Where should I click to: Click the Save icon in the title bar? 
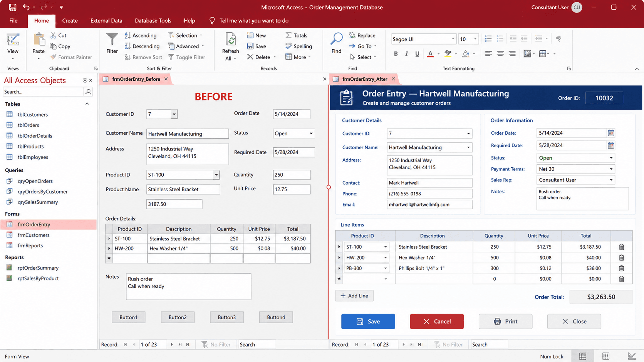13,7
